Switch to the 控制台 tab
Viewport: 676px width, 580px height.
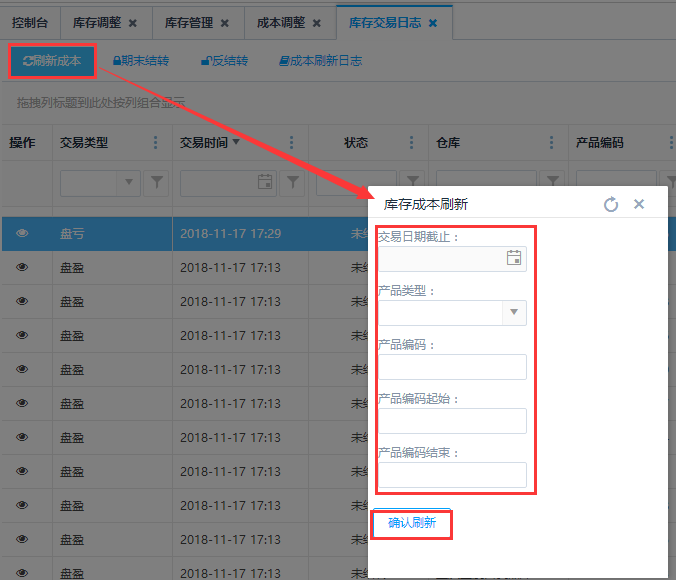coord(30,23)
